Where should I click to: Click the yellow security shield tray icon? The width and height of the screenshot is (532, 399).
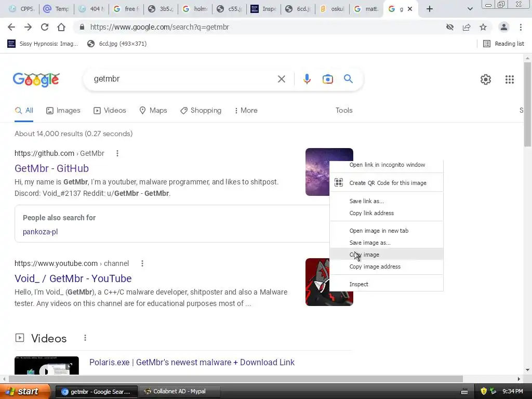click(484, 391)
